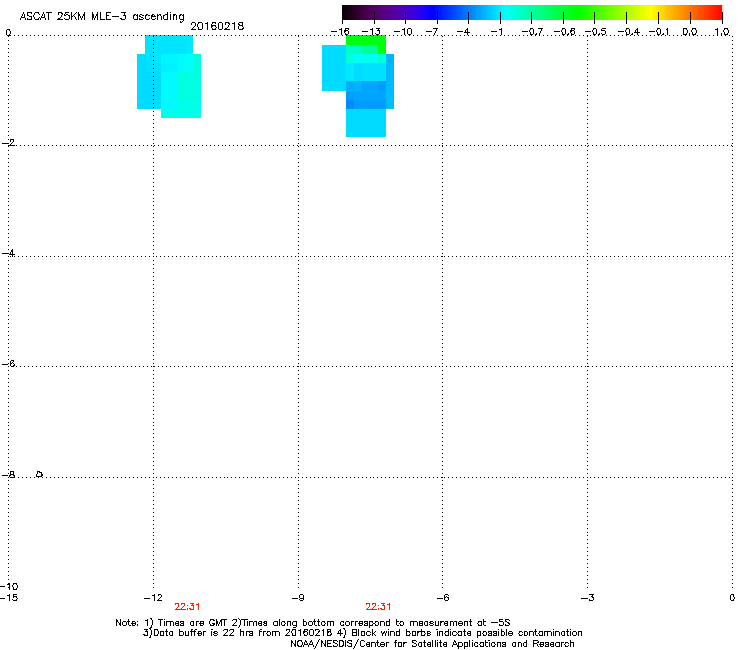The image size is (740, 650).
Task: Click the longitude axis label "-3"
Action: pos(587,598)
